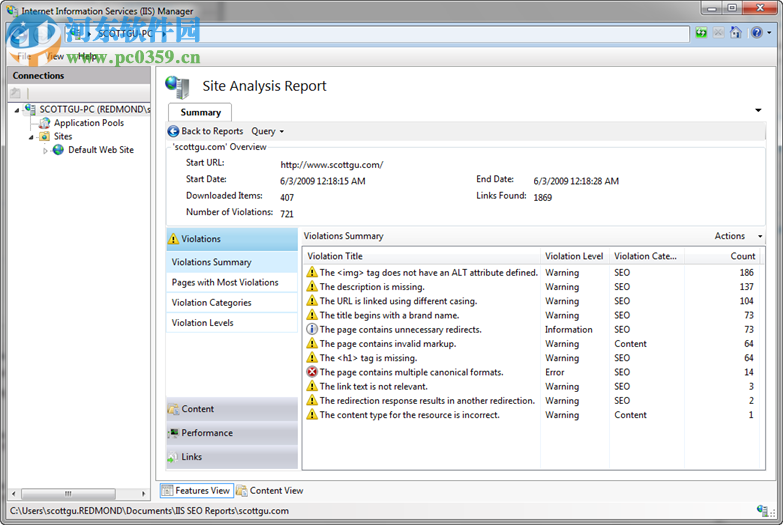The width and height of the screenshot is (783, 525).
Task: Open Violation Categories view
Action: click(x=232, y=302)
